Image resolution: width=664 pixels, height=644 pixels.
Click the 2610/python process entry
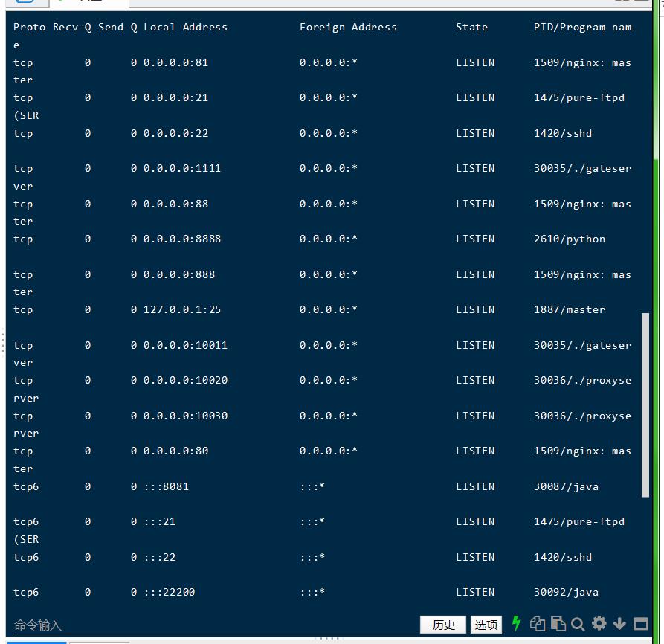click(x=569, y=239)
